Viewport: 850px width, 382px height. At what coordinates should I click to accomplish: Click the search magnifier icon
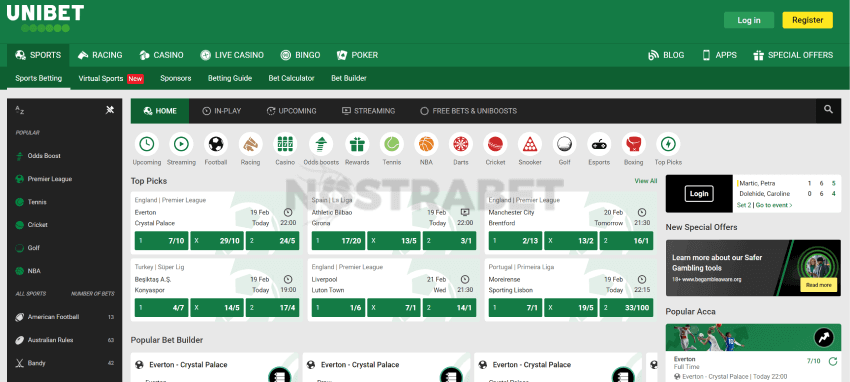point(828,110)
